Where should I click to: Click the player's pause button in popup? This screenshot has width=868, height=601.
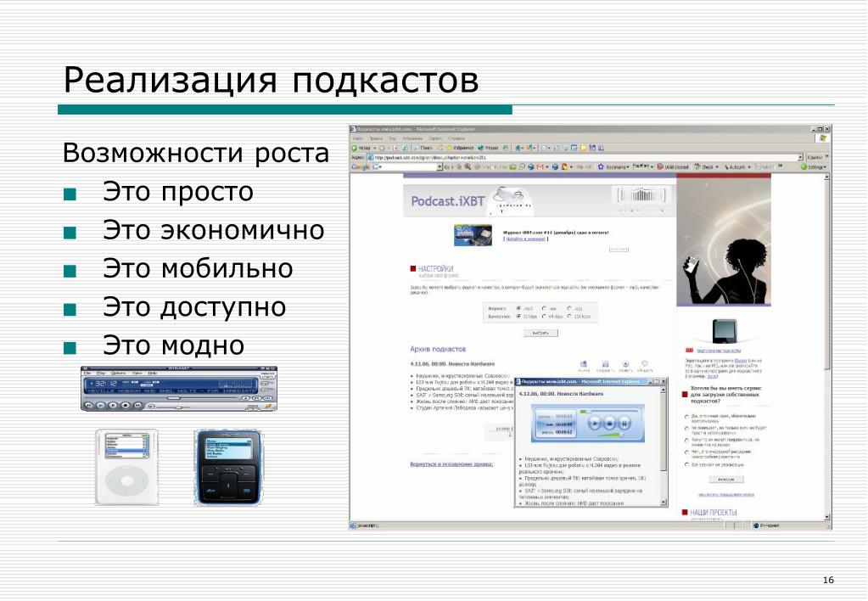(x=624, y=424)
